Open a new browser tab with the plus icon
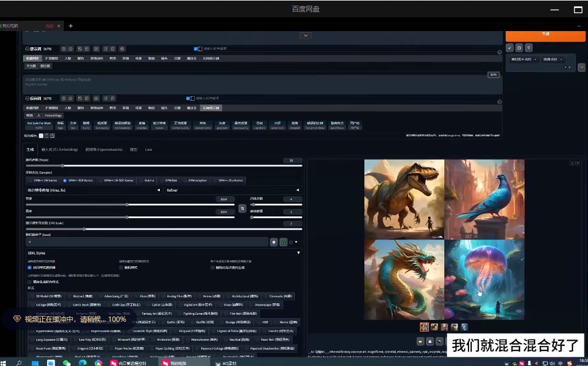 (x=71, y=26)
